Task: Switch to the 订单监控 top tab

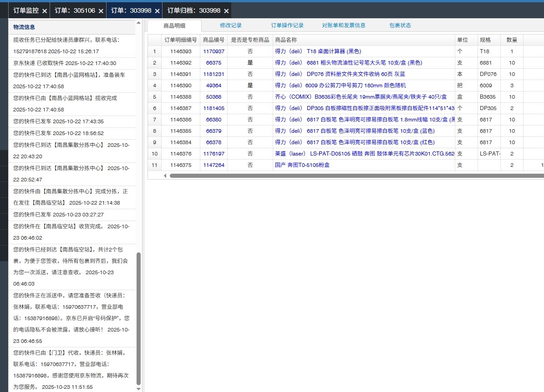Action: tap(26, 10)
